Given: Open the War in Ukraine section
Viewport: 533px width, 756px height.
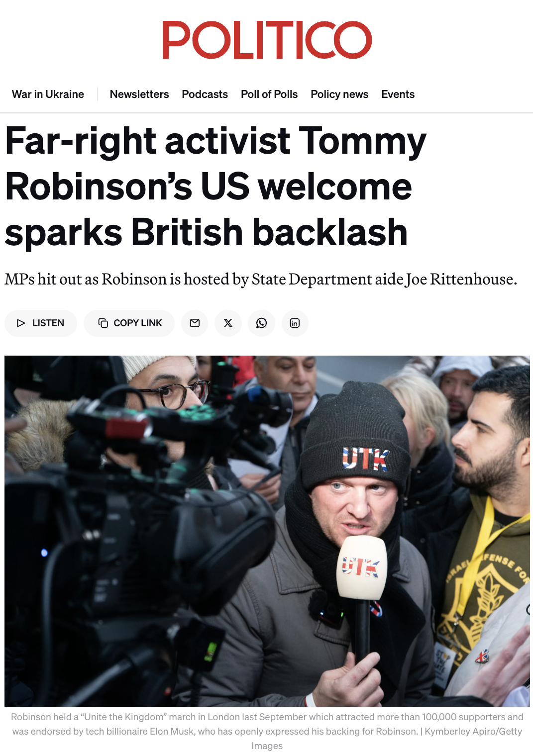Looking at the screenshot, I should 48,94.
